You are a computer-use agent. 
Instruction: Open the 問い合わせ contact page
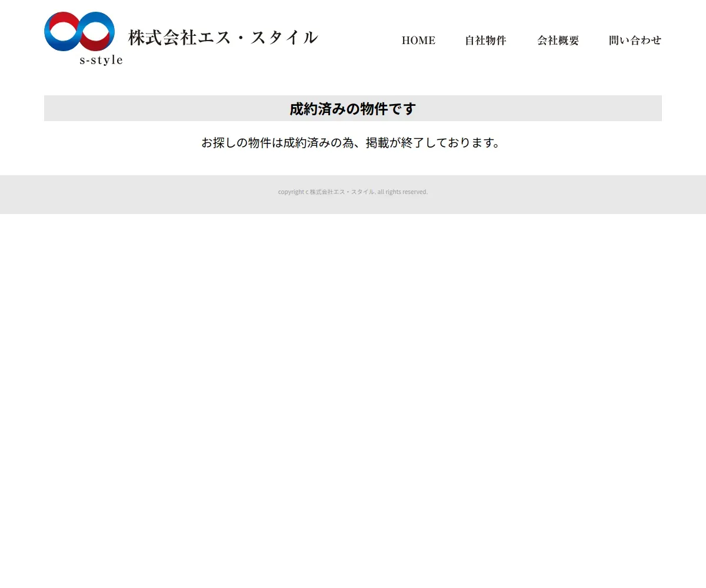coord(635,41)
